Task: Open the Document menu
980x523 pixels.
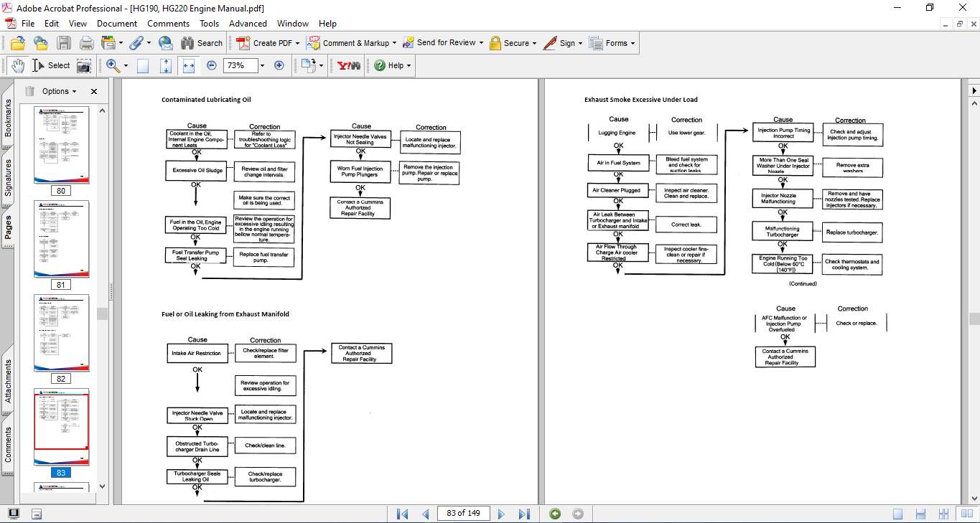Action: tap(117, 24)
